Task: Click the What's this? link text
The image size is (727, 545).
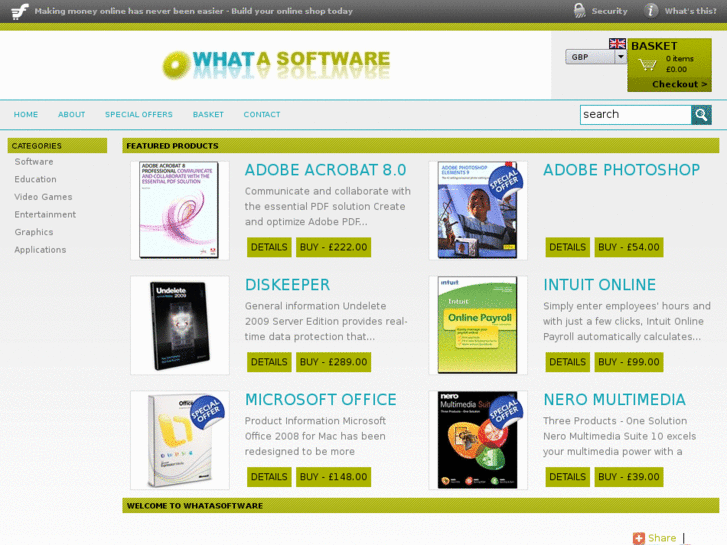Action: pyautogui.click(x=690, y=11)
